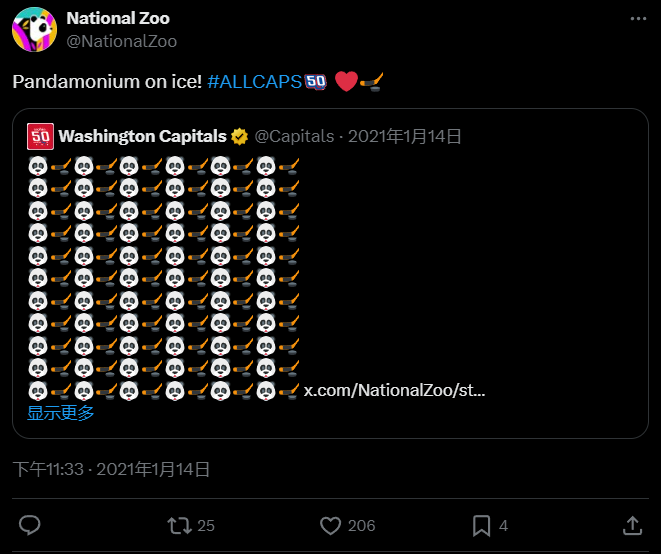The height and width of the screenshot is (554, 661).
Task: Click the reply speech bubble icon
Action: pyautogui.click(x=30, y=525)
